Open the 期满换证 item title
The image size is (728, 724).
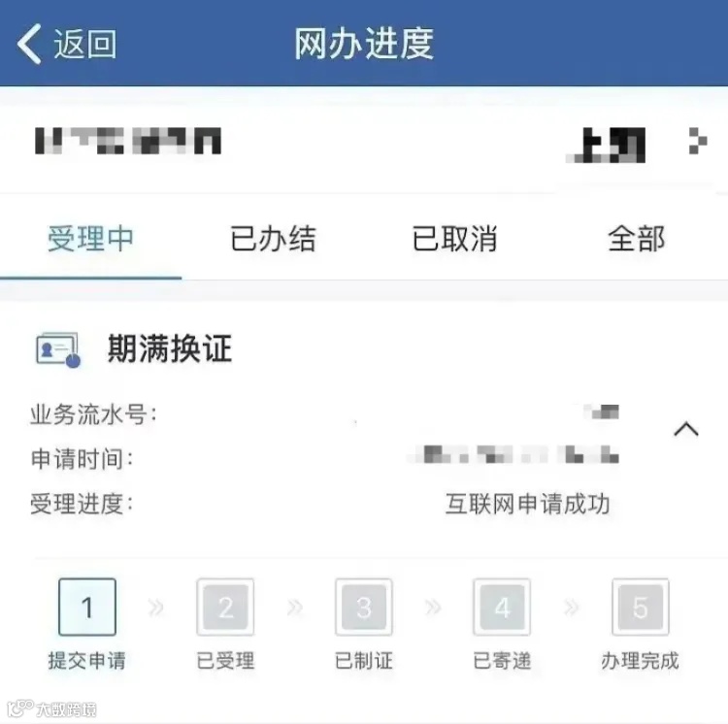coord(170,349)
